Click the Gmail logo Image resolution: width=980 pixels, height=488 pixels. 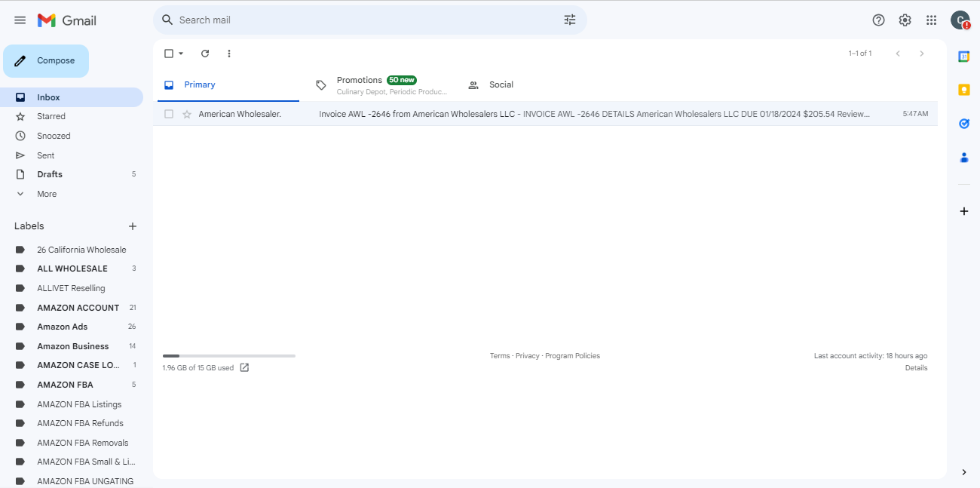coord(67,20)
